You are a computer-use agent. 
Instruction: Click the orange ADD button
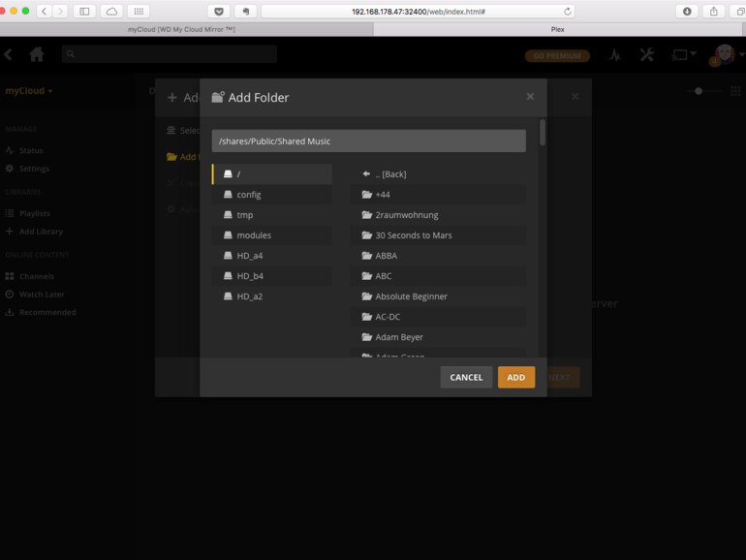[x=516, y=377]
